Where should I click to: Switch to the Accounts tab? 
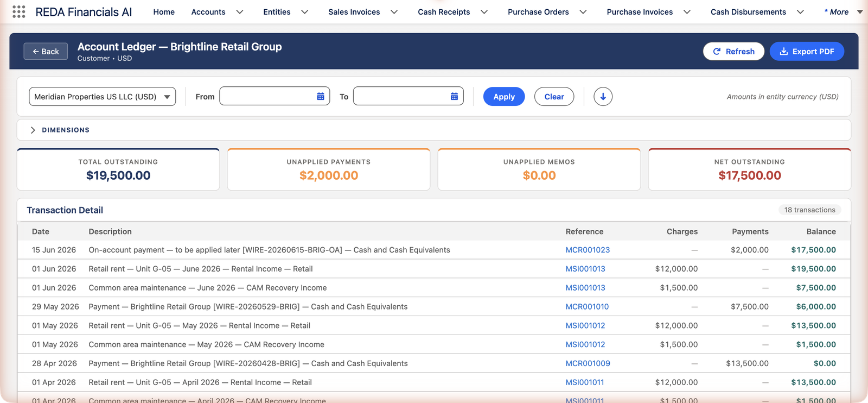(208, 12)
